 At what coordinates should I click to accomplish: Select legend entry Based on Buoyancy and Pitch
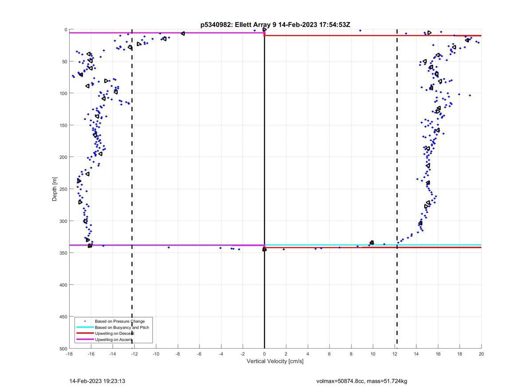click(x=122, y=327)
